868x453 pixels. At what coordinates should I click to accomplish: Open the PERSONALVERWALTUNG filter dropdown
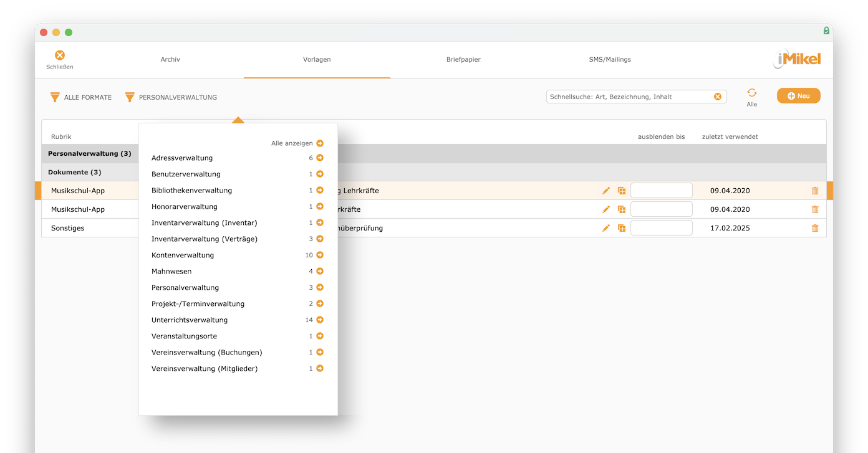click(171, 97)
